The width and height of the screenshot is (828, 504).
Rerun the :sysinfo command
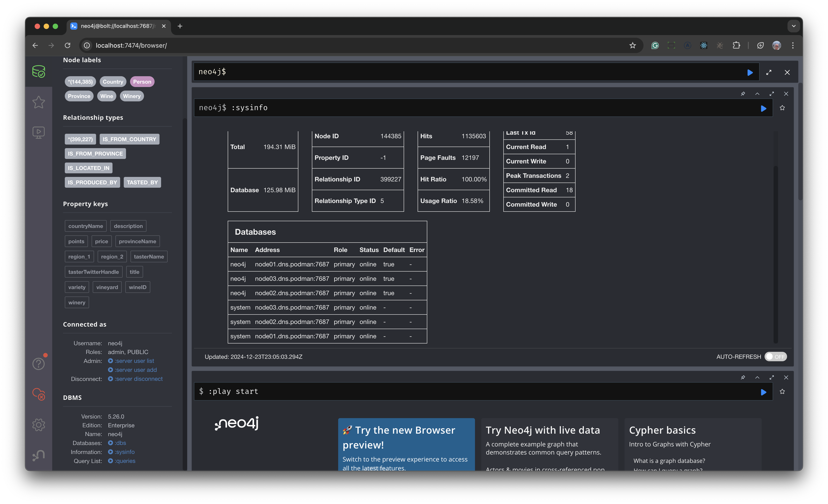pyautogui.click(x=763, y=108)
